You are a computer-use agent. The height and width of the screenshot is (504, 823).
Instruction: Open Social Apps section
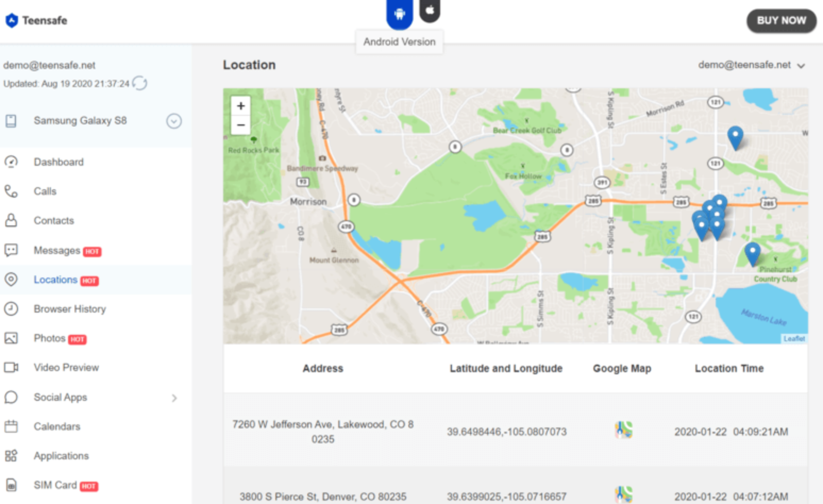[x=60, y=397]
